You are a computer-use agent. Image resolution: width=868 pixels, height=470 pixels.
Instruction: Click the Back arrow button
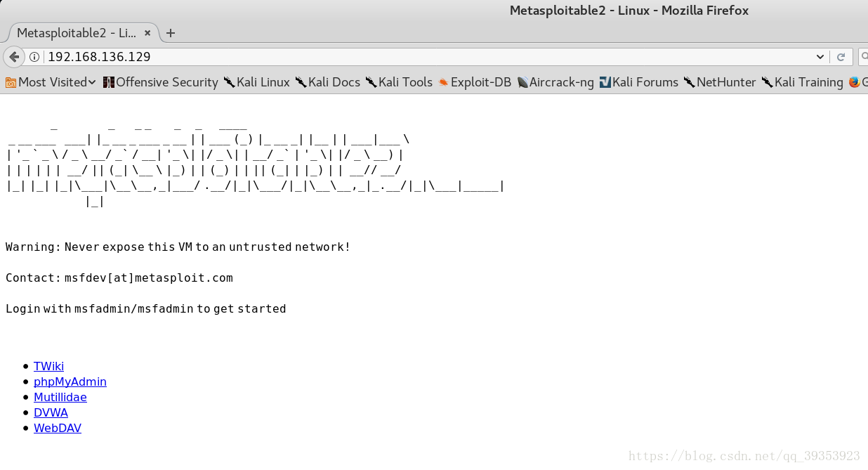pos(13,57)
